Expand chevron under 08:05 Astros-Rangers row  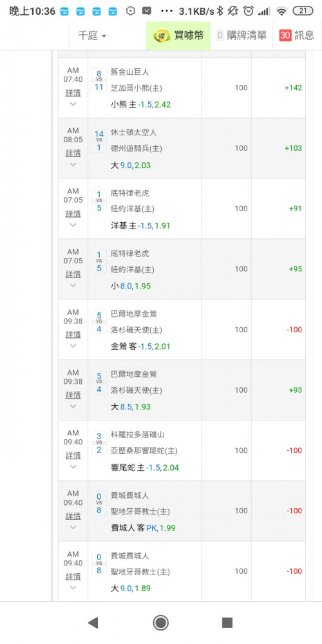[73, 164]
